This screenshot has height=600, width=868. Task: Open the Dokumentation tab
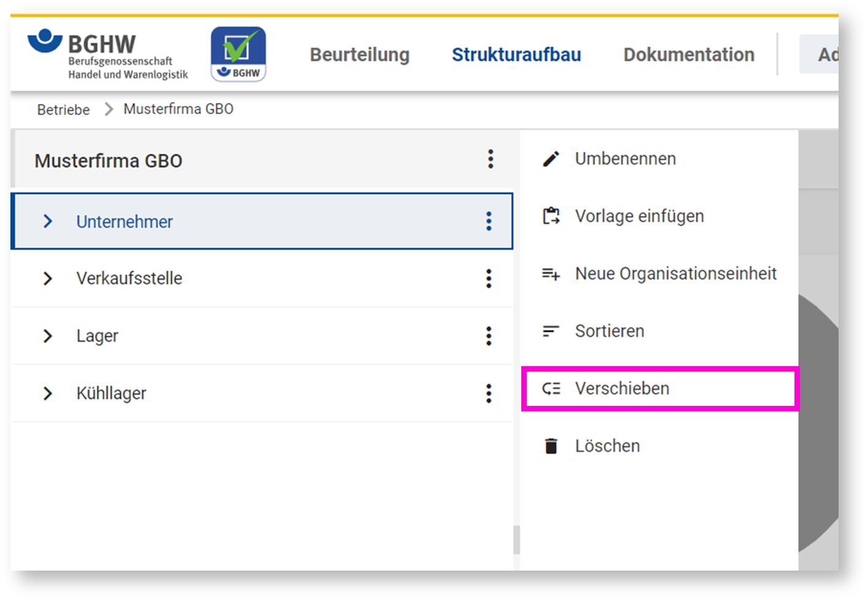(x=689, y=54)
